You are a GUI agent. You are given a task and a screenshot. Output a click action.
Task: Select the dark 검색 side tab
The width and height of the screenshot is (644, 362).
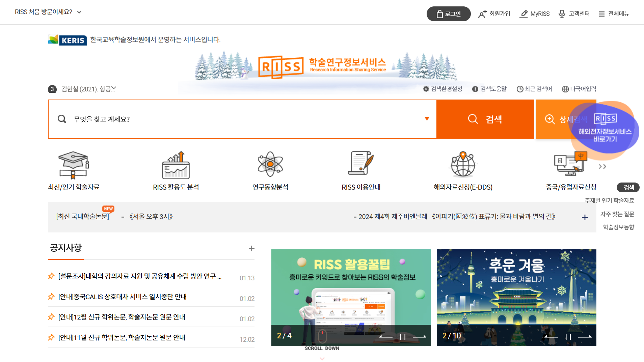628,187
